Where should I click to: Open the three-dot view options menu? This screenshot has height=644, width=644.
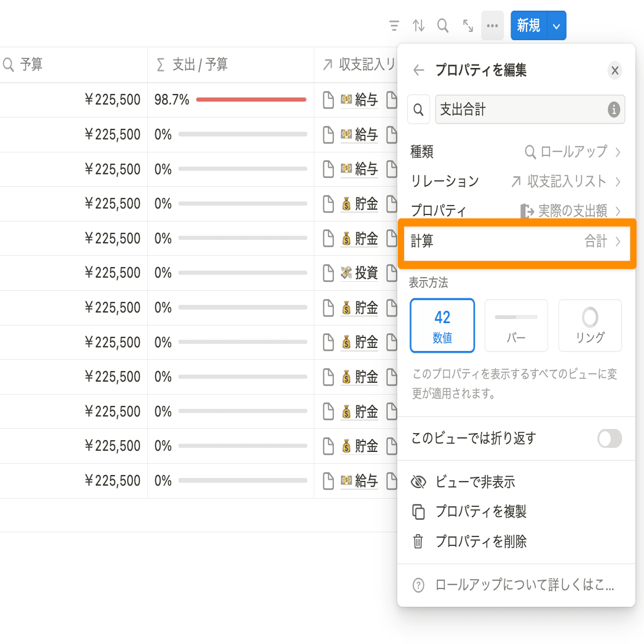[x=492, y=26]
